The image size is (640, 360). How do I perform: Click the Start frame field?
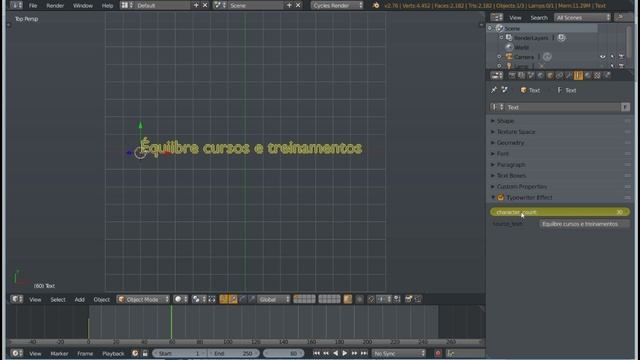[x=180, y=353]
